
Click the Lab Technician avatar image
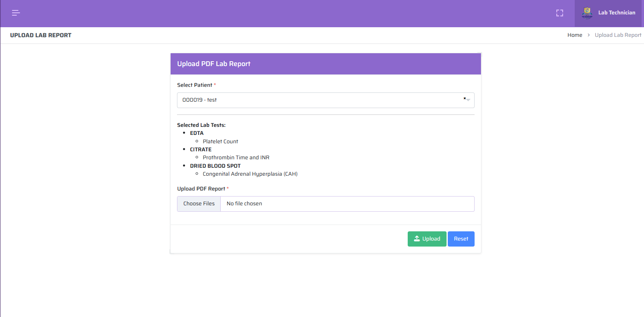pos(587,13)
